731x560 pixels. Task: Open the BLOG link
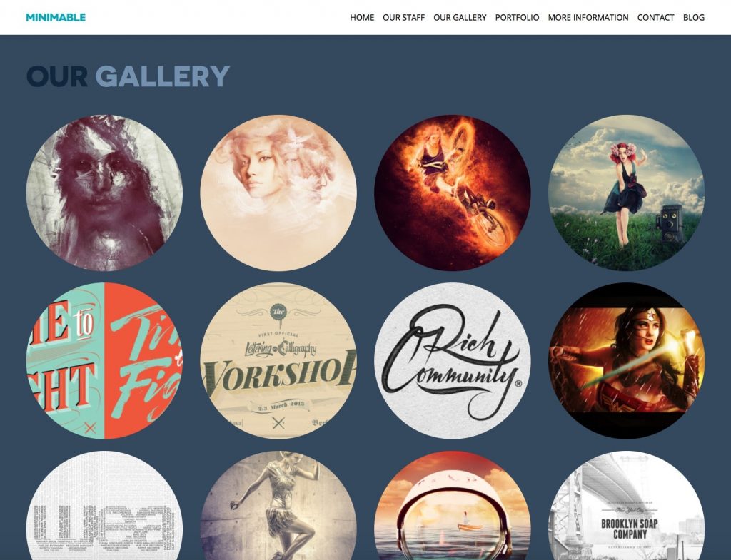(x=693, y=18)
